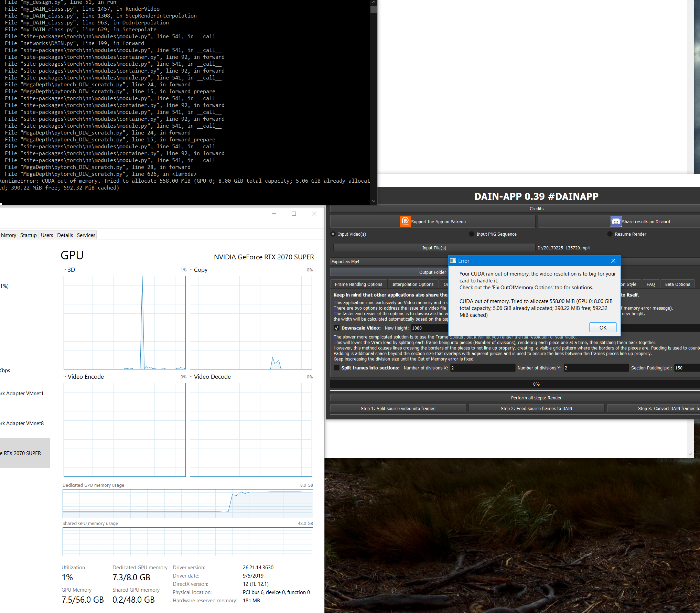Screen dimensions: 700x613
Task: Click the Section Padding input field
Action: [x=687, y=368]
